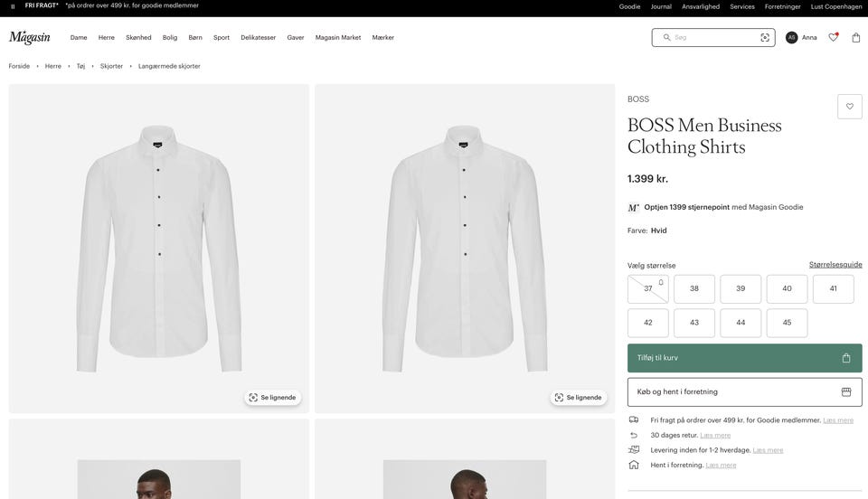
Task: Click 'Tilføj til kurv' button
Action: click(744, 358)
